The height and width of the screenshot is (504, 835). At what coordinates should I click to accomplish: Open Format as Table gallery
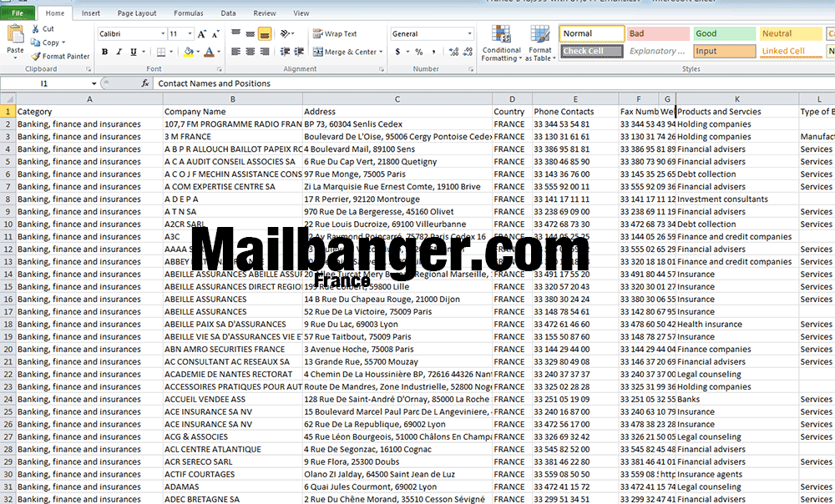tap(540, 43)
